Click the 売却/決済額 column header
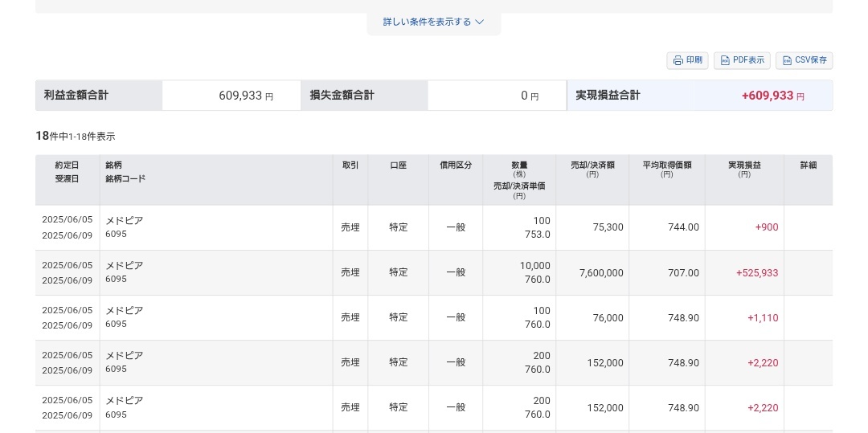The height and width of the screenshot is (433, 868). pyautogui.click(x=592, y=170)
